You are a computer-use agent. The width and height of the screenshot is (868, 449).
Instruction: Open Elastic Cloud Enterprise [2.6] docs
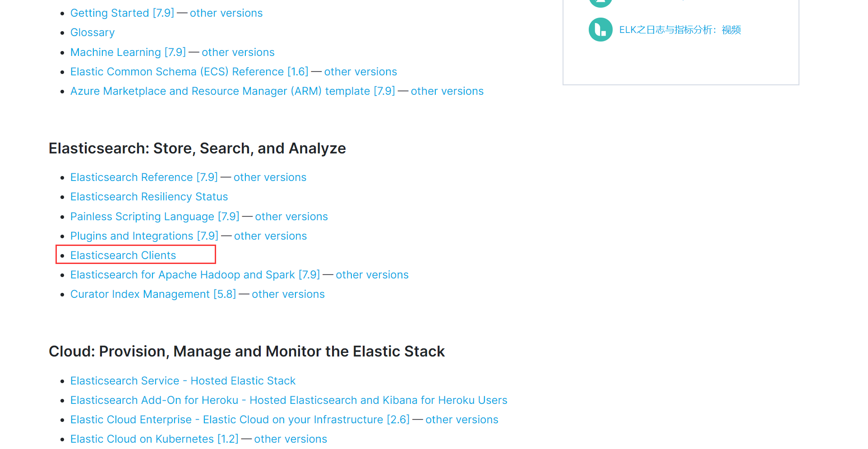(240, 420)
